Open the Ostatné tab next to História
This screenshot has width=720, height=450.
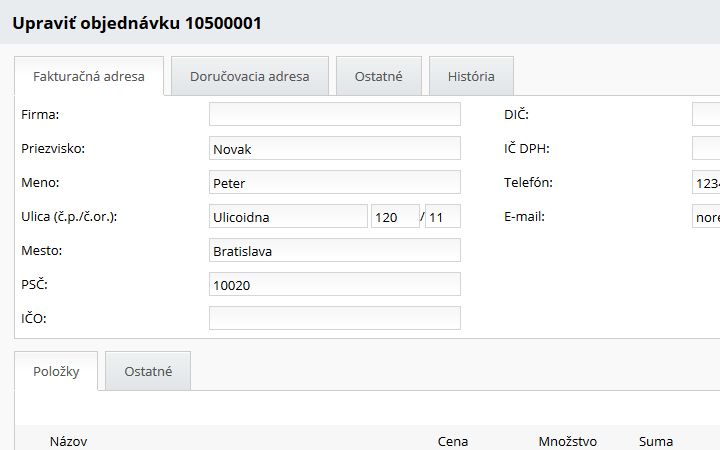tap(378, 76)
